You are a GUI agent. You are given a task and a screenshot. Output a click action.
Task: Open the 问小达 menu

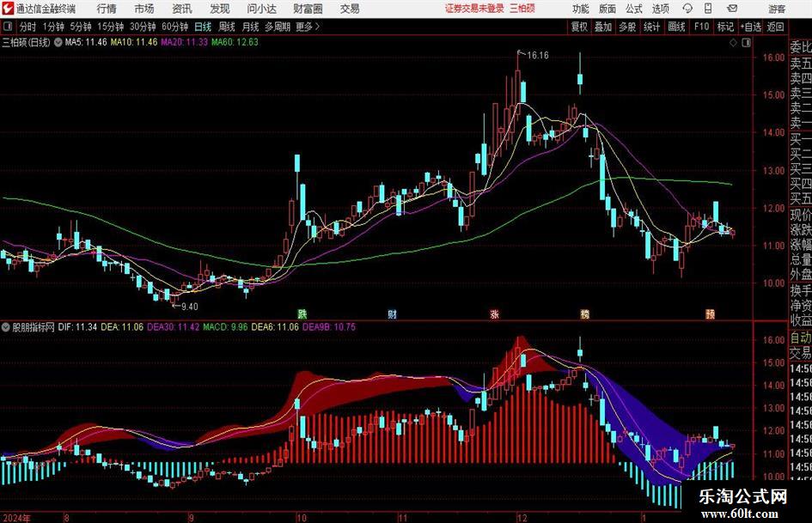[x=261, y=9]
